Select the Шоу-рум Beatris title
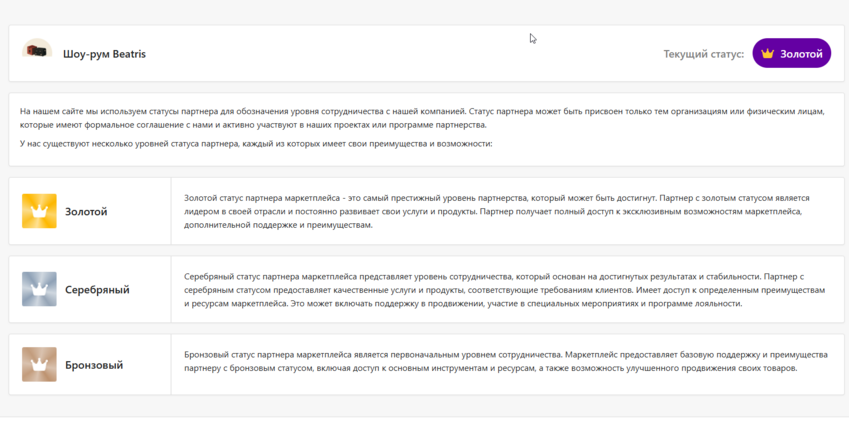 pyautogui.click(x=104, y=54)
